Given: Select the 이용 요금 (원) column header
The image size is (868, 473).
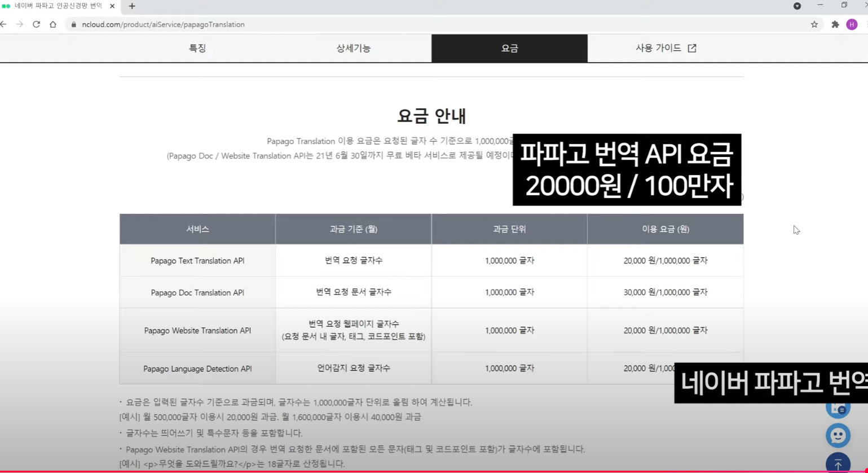Looking at the screenshot, I should pyautogui.click(x=666, y=229).
